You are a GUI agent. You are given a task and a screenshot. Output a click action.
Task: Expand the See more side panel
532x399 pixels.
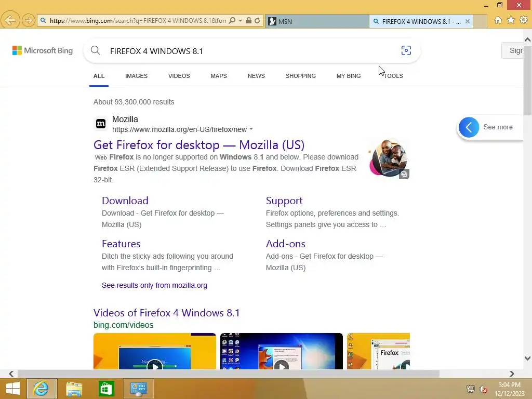click(490, 127)
